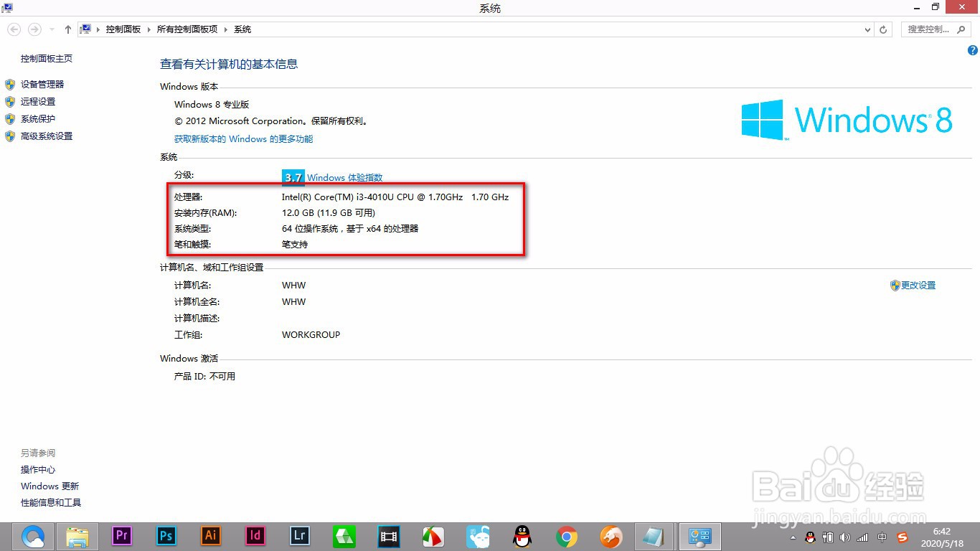Select 控制面板 breadcrumb in address bar

tap(123, 29)
